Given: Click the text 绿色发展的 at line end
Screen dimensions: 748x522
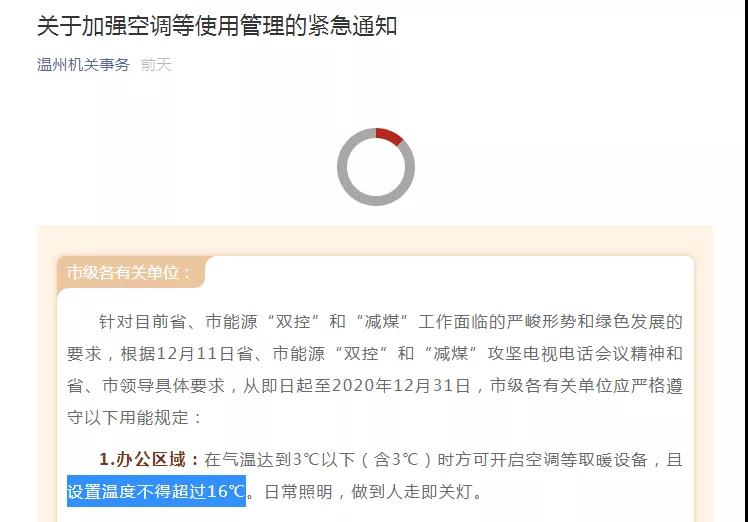Looking at the screenshot, I should tap(639, 322).
